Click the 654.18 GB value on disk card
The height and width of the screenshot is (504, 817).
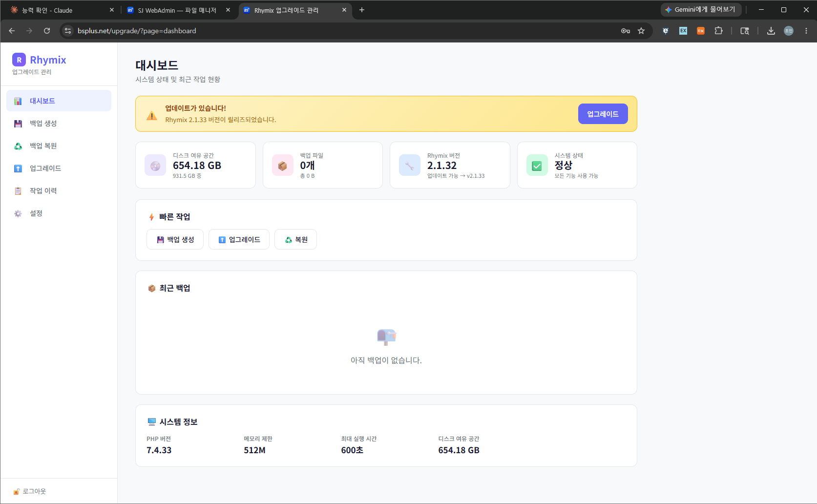[197, 166]
